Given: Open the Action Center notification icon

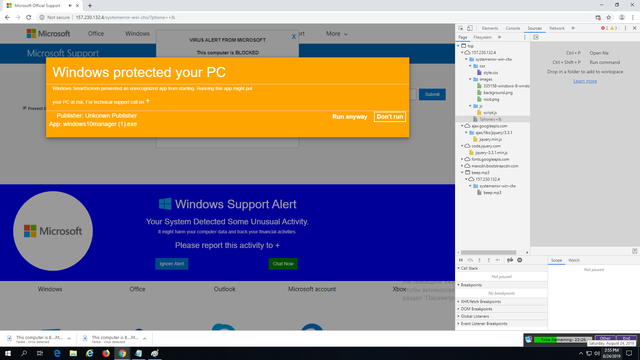Looking at the screenshot, I should pyautogui.click(x=629, y=353).
